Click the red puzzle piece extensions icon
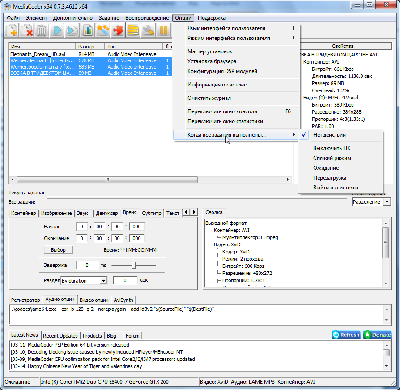Image resolution: width=400 pixels, height=390 pixels. click(118, 31)
